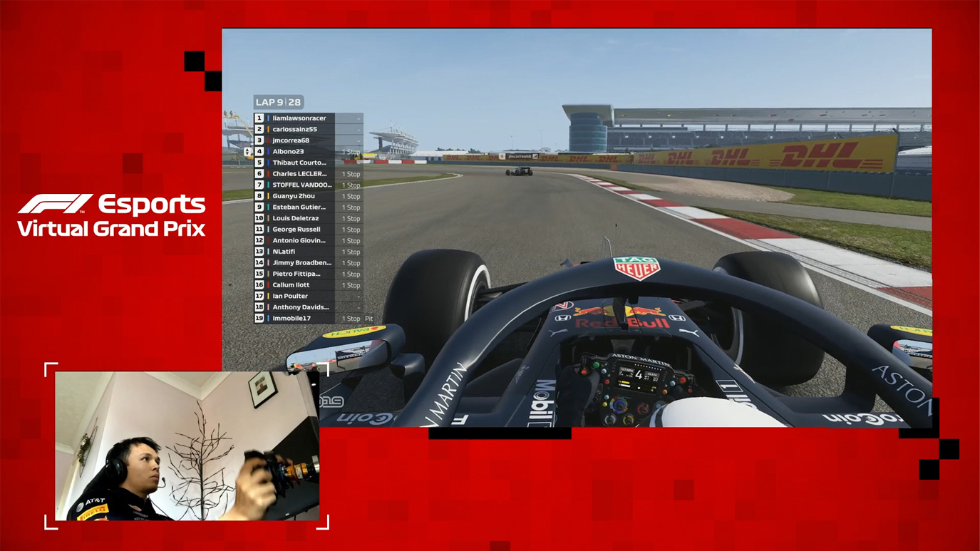The image size is (980, 551).
Task: Click the car ahead on track
Action: (519, 171)
